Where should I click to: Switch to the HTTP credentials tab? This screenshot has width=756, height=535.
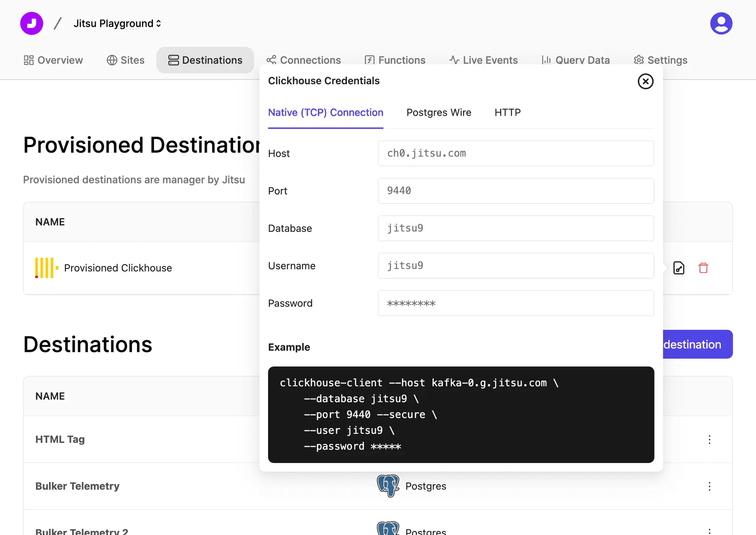coord(507,113)
